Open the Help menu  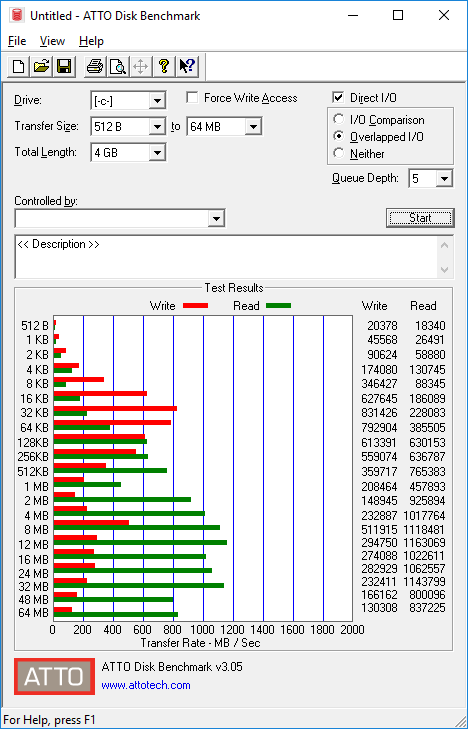[91, 41]
